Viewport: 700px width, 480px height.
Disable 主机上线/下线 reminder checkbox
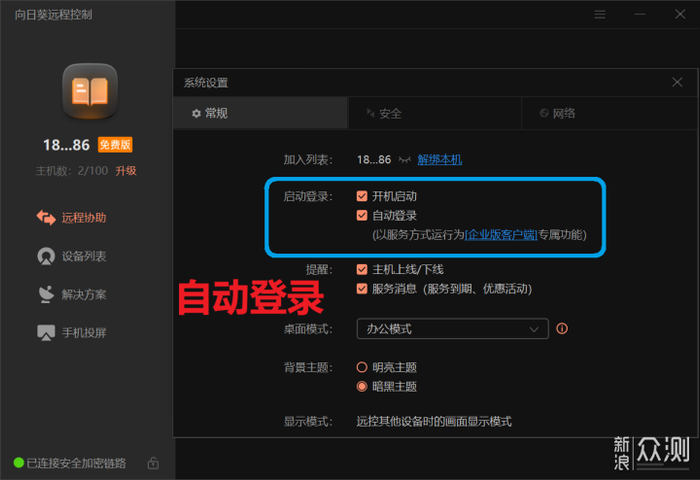[x=362, y=269]
